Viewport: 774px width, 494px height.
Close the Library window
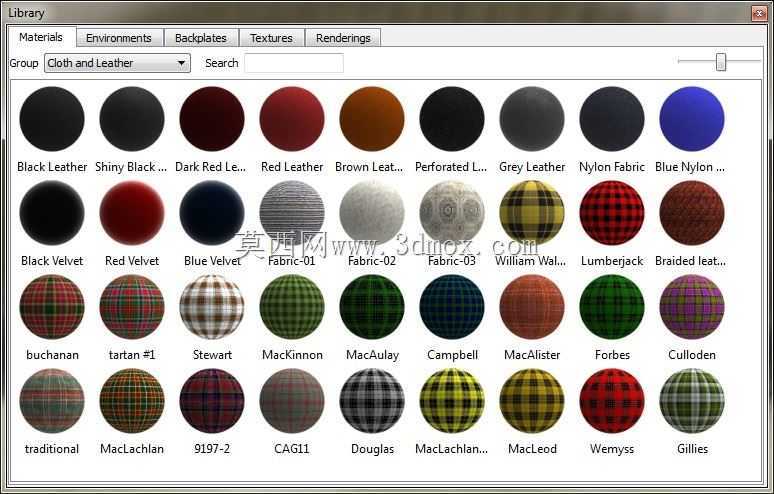(x=759, y=12)
